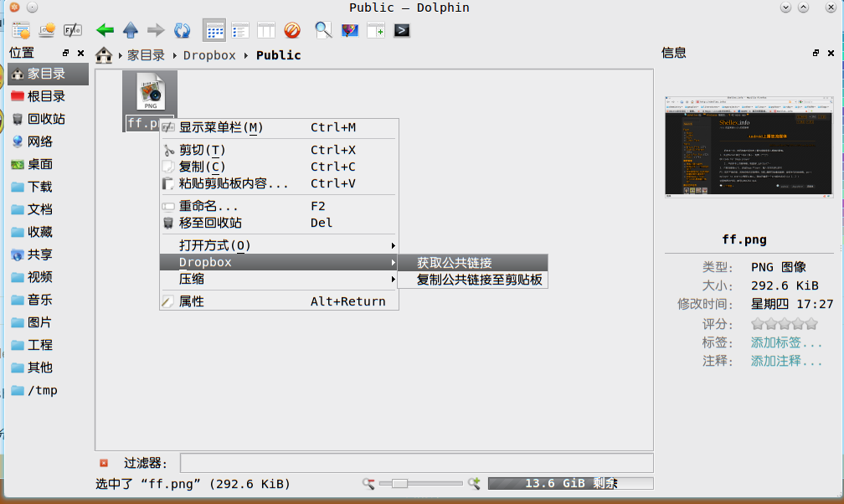
Task: Open 回收站 trash in the sidebar
Action: point(48,119)
